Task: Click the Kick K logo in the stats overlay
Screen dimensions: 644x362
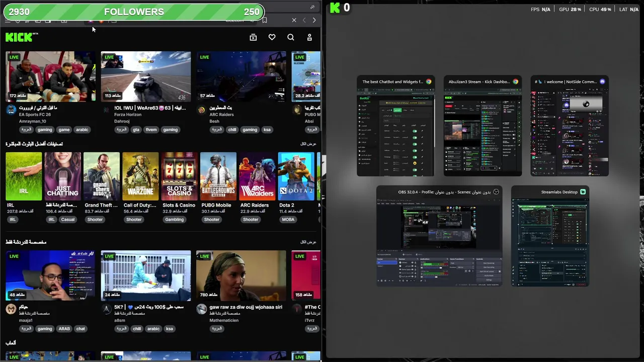Action: [x=335, y=8]
